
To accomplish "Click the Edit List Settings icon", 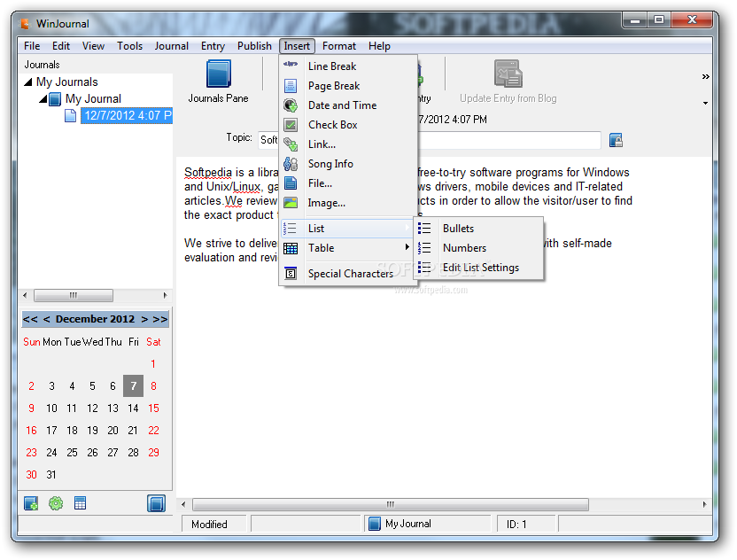I will [x=424, y=268].
